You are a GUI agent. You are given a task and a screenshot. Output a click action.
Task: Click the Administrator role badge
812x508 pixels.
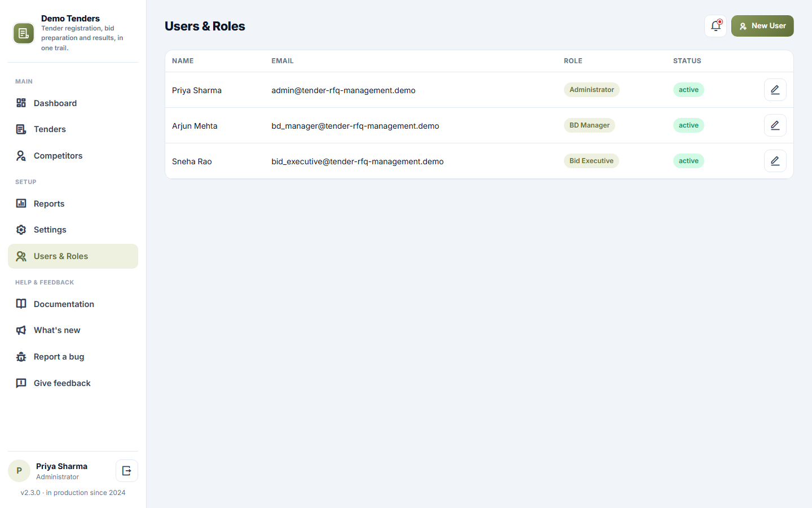click(592, 90)
